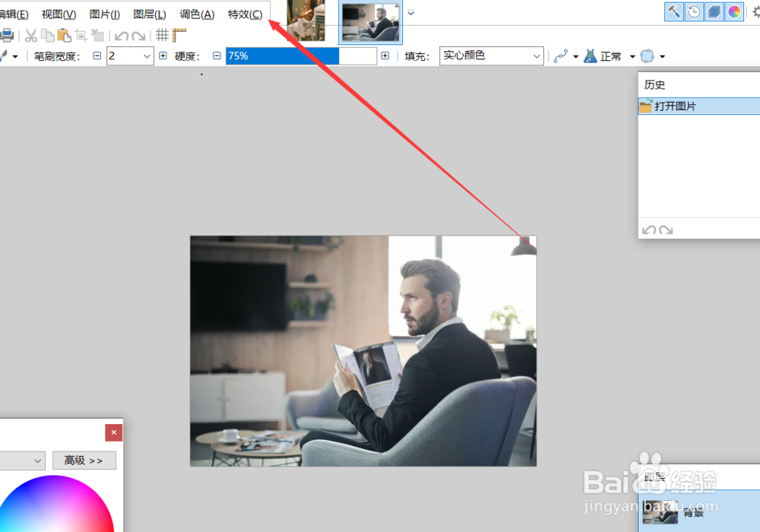Toggle the History window clock icon
This screenshot has width=760, height=532.
(x=694, y=11)
